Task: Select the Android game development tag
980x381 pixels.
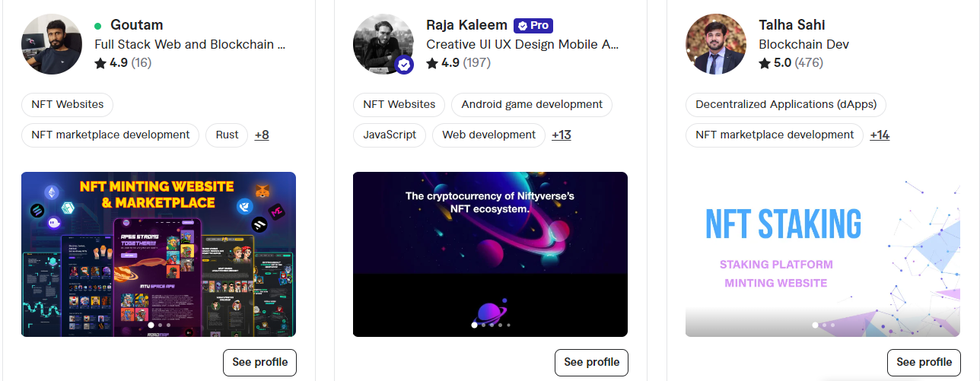Action: click(532, 105)
